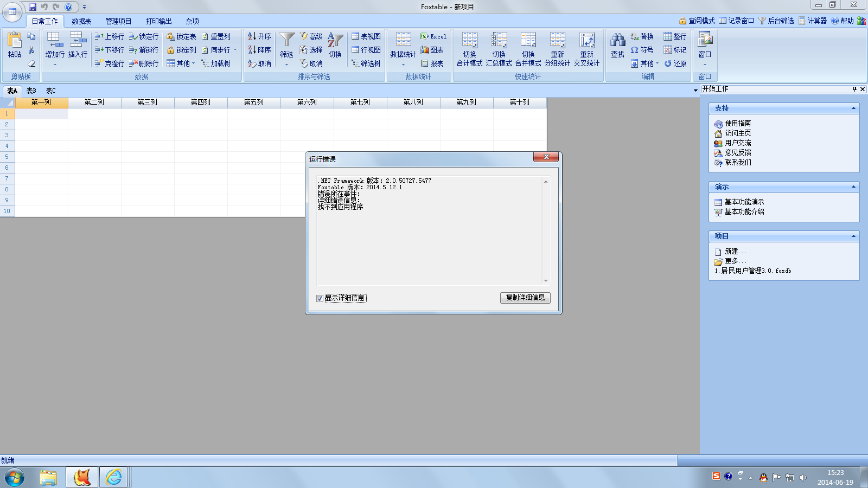Image resolution: width=868 pixels, height=488 pixels.
Task: Switch to 杂项 ribbon tab
Action: point(192,21)
